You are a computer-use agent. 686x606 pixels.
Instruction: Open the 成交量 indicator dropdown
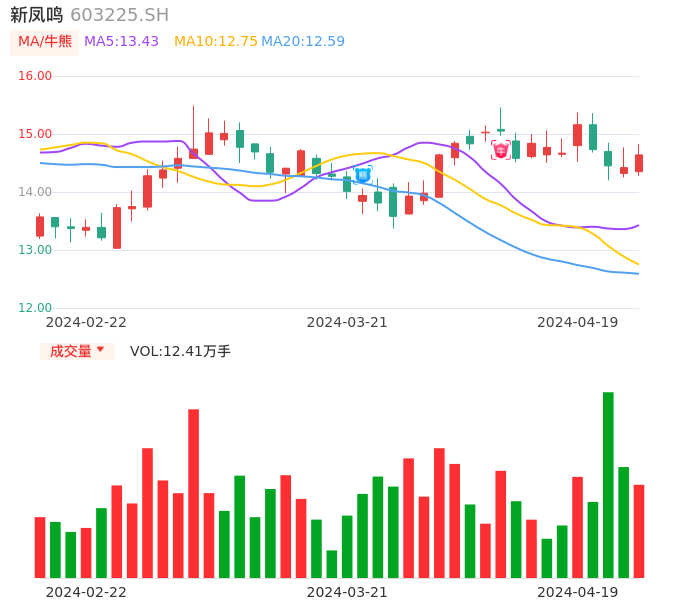(x=71, y=351)
